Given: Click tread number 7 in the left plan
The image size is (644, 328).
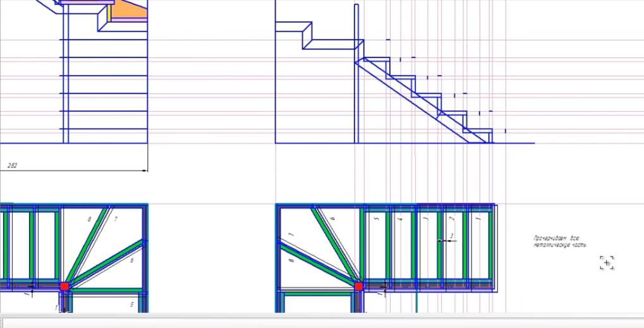Looking at the screenshot, I should pos(116,219).
